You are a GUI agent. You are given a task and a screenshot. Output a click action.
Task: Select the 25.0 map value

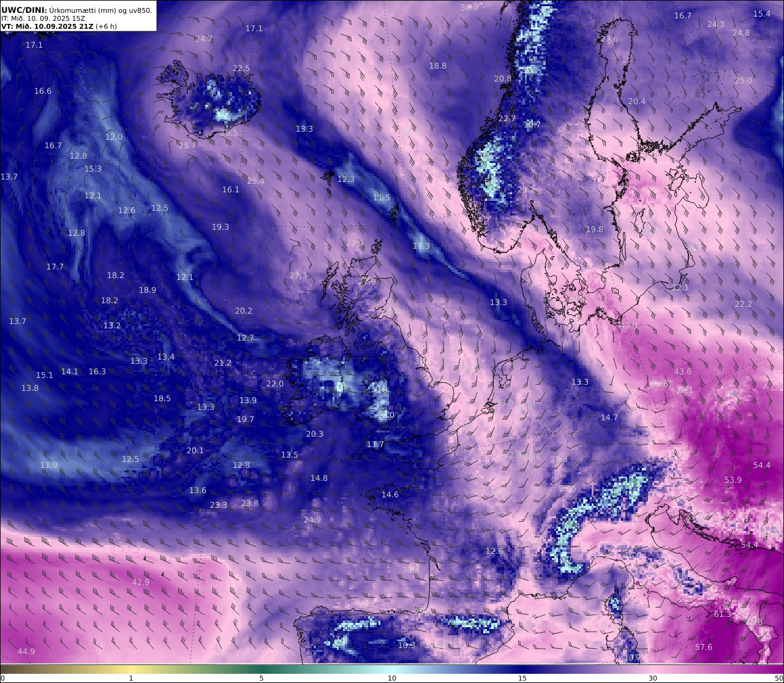click(x=744, y=80)
